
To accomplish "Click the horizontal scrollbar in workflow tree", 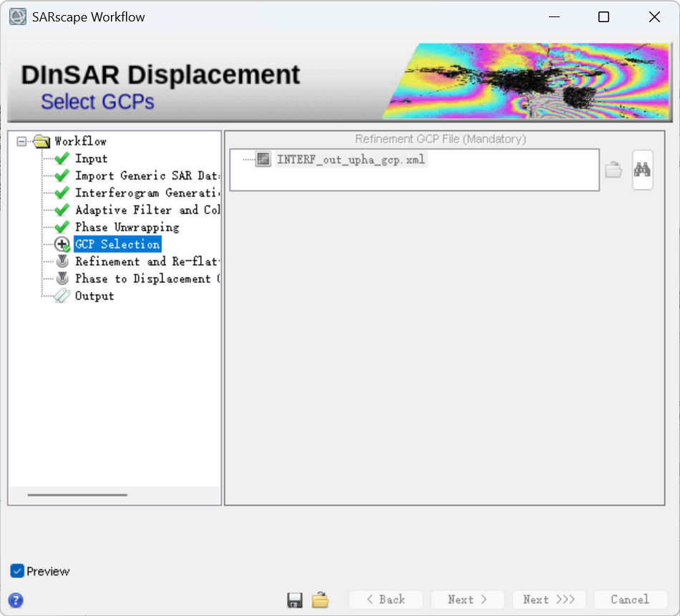I will click(x=77, y=494).
